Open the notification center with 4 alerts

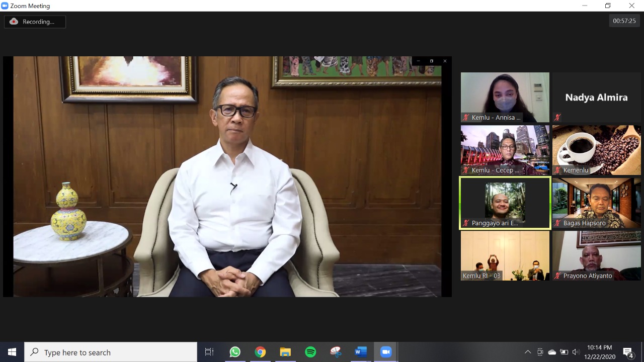pyautogui.click(x=628, y=352)
